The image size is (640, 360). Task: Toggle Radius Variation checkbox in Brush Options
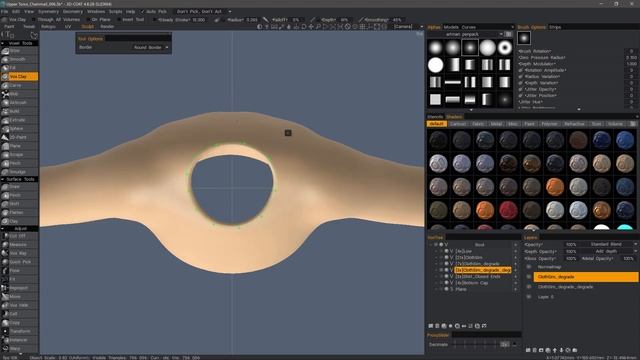point(520,76)
